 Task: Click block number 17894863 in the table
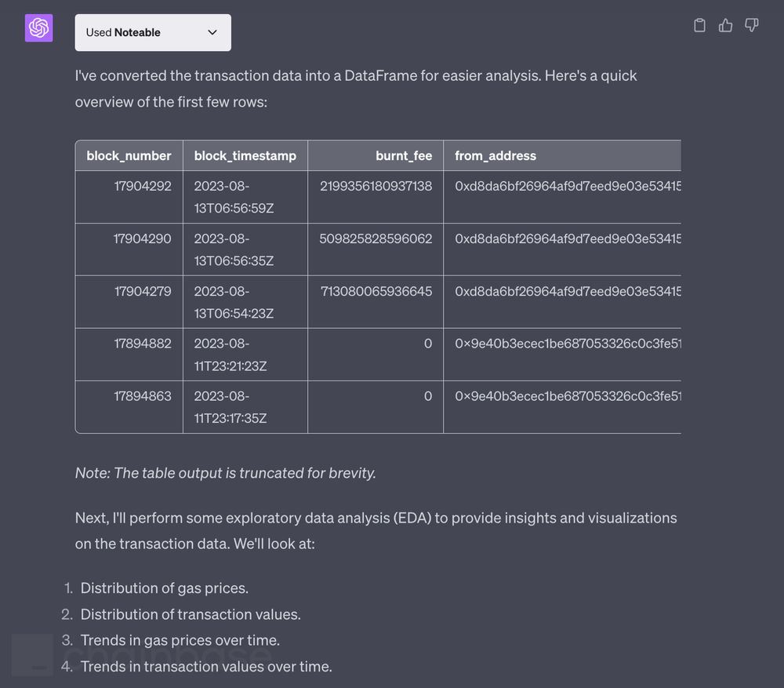click(143, 396)
